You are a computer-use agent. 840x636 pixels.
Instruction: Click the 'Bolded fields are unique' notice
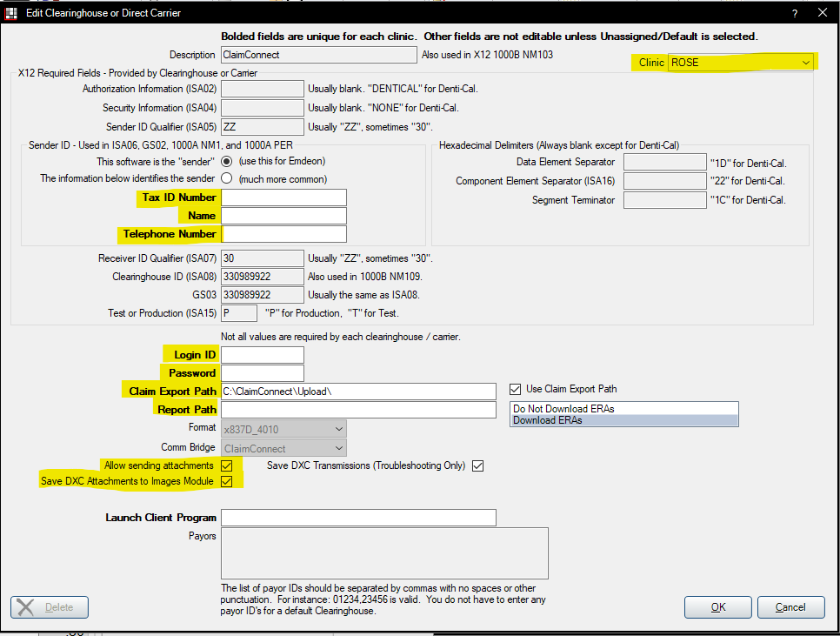pos(489,37)
